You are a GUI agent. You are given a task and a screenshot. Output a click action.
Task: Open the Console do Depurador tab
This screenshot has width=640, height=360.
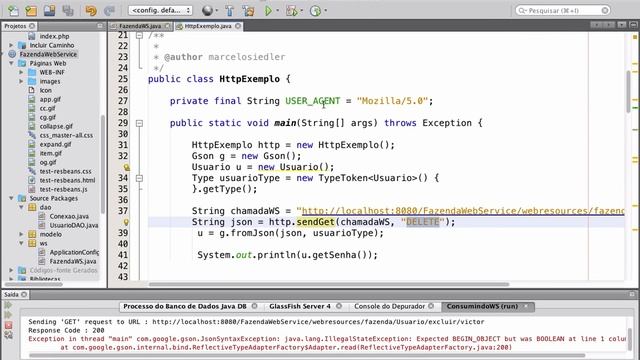(x=389, y=306)
